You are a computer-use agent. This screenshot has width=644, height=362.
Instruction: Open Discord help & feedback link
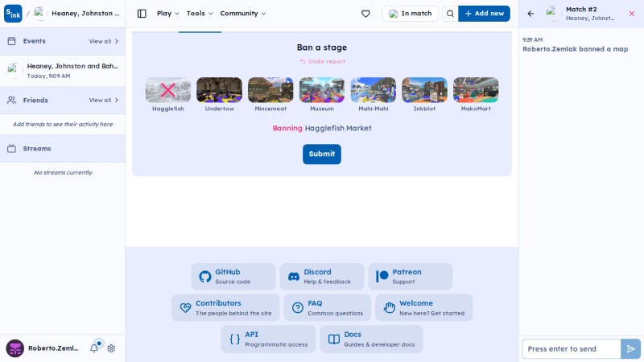(x=321, y=277)
